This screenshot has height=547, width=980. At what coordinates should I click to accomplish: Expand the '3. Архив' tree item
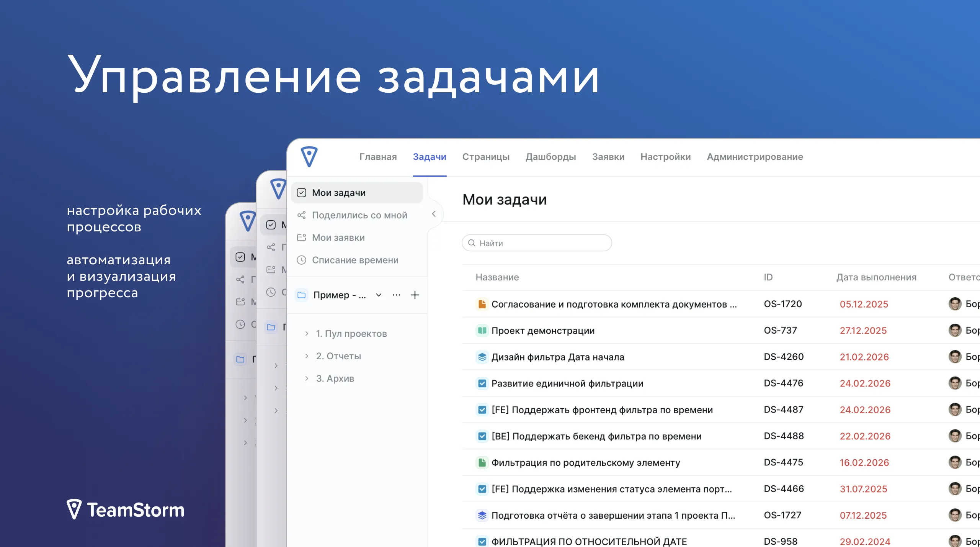307,378
